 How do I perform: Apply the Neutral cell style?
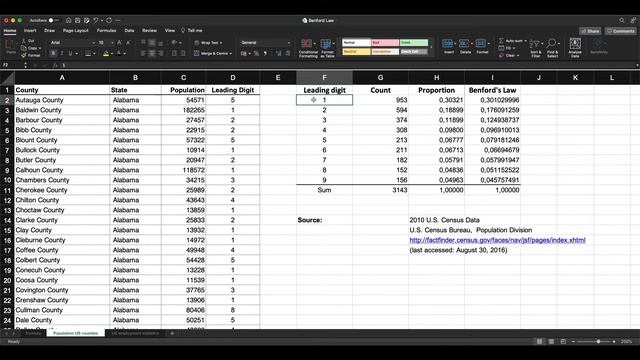coord(356,52)
